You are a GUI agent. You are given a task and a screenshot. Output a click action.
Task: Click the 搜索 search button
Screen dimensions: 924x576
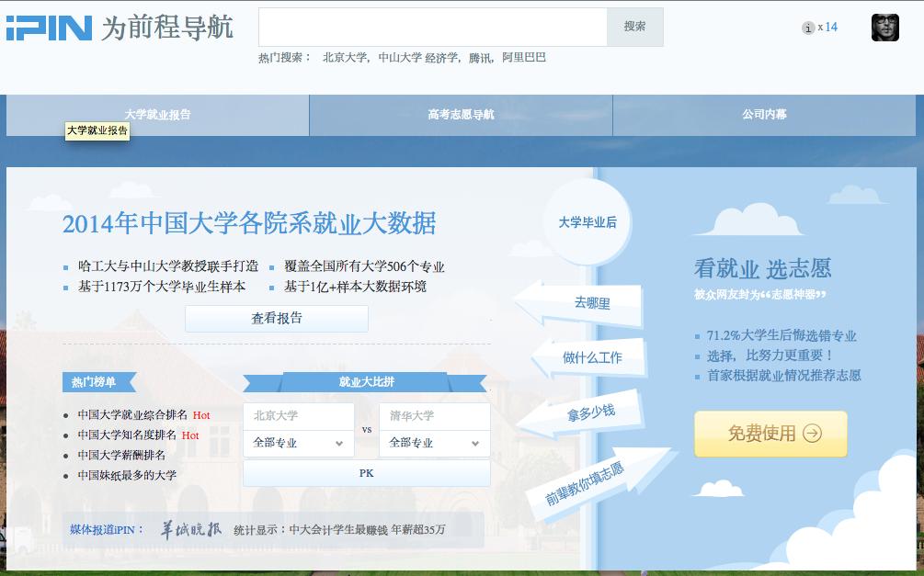(x=634, y=27)
